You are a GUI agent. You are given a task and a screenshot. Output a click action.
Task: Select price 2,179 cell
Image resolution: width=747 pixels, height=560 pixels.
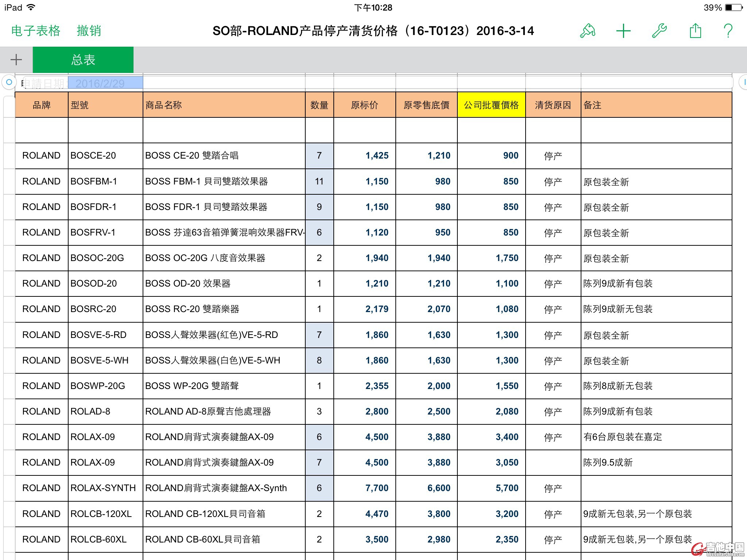tap(364, 309)
